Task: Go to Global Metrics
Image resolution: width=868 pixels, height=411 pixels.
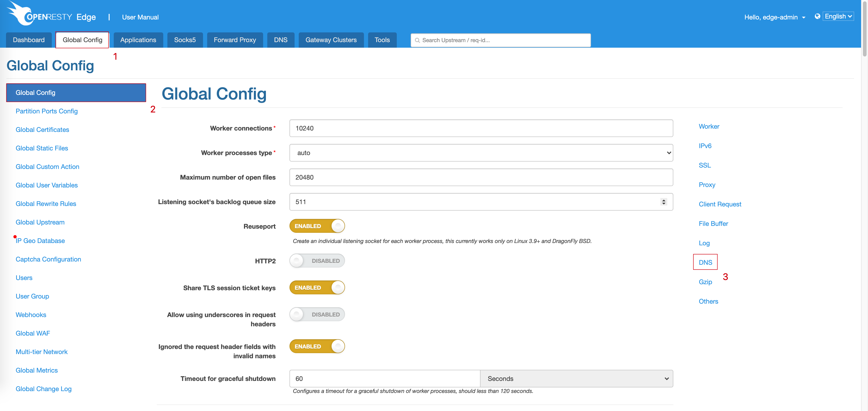Action: coord(36,370)
